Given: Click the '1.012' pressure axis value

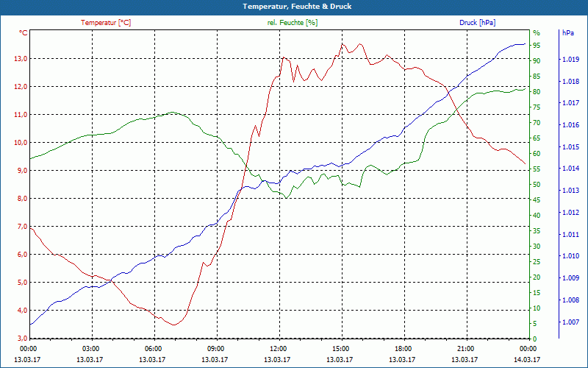Looking at the screenshot, I should pos(570,213).
